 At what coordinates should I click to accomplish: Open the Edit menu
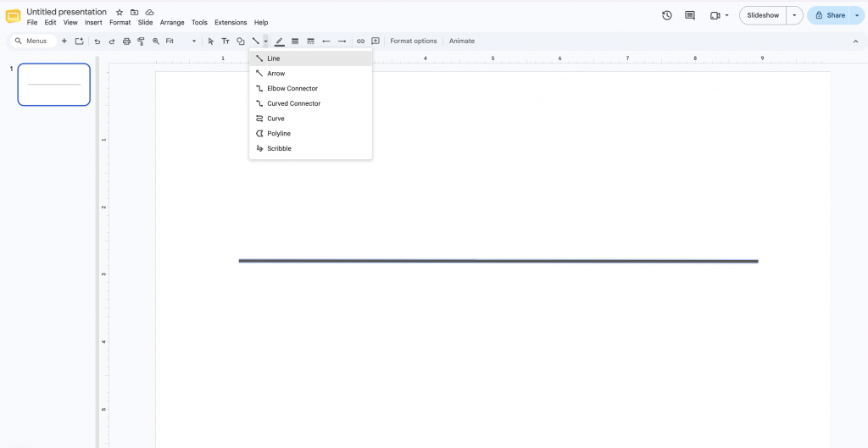(x=50, y=23)
